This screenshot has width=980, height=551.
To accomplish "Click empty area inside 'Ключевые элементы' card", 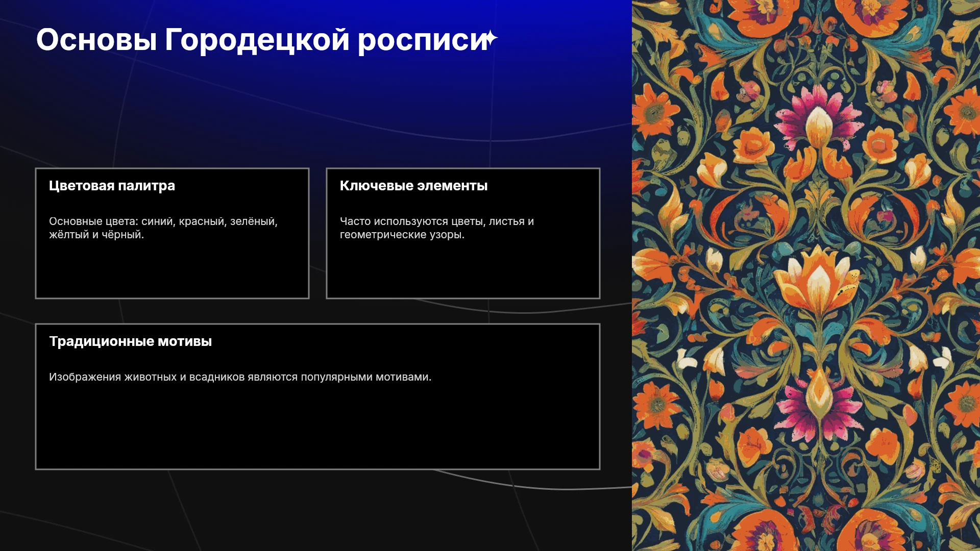I will pyautogui.click(x=463, y=270).
